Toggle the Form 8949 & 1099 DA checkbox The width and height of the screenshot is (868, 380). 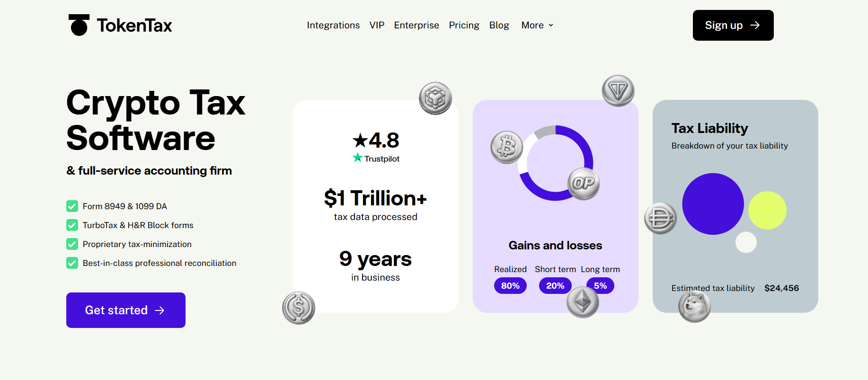point(72,206)
